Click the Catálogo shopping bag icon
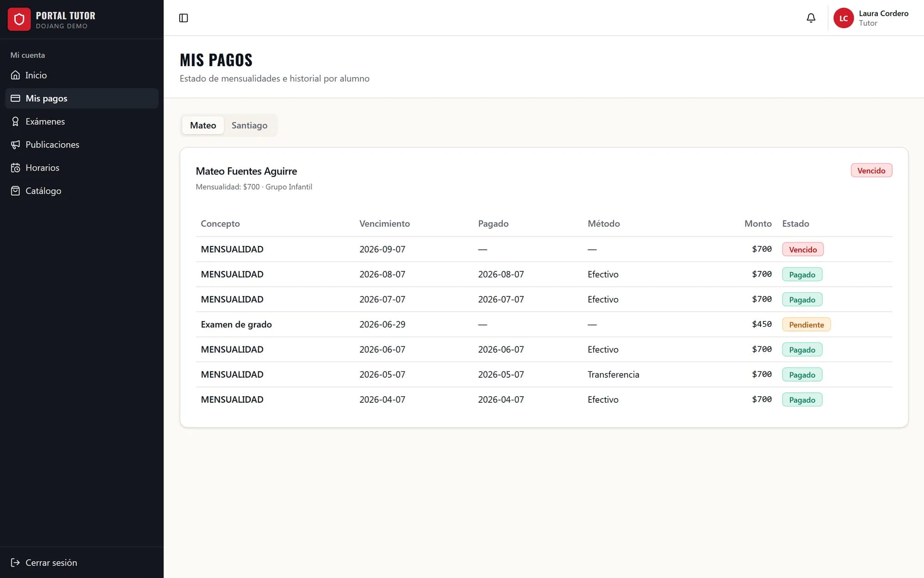Image resolution: width=924 pixels, height=578 pixels. [15, 191]
